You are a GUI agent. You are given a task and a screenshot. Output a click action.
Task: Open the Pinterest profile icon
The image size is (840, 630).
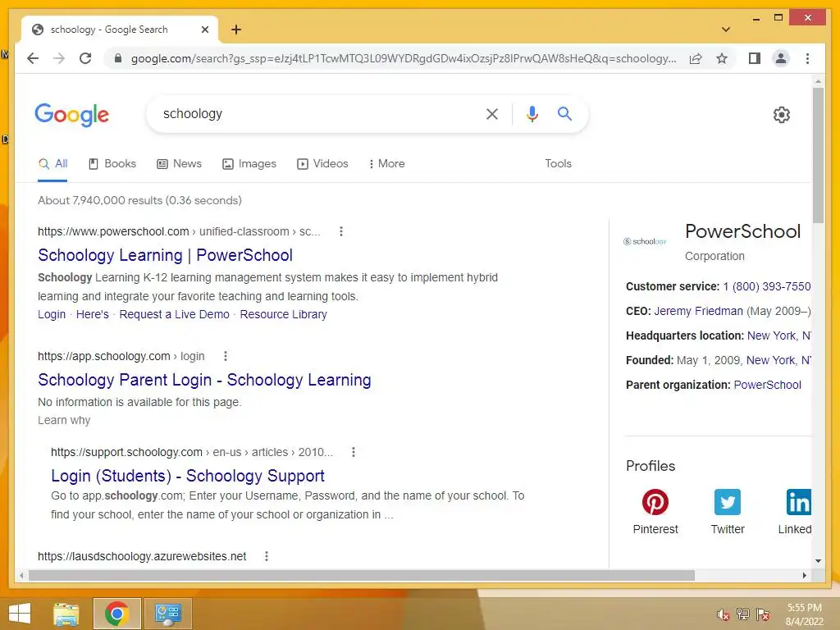pos(655,502)
